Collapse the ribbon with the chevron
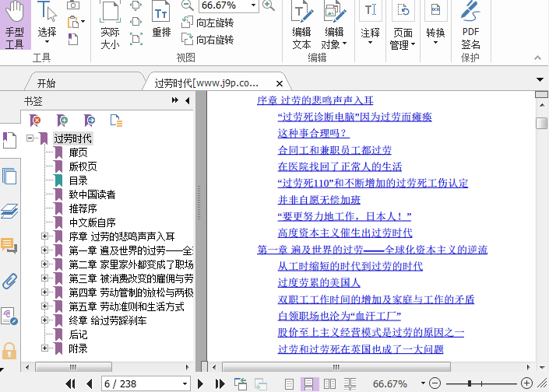This screenshot has width=549, height=392. point(537,58)
